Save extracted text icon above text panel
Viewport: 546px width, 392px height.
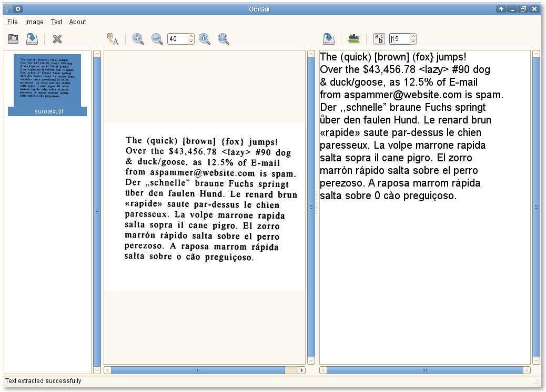coord(329,38)
